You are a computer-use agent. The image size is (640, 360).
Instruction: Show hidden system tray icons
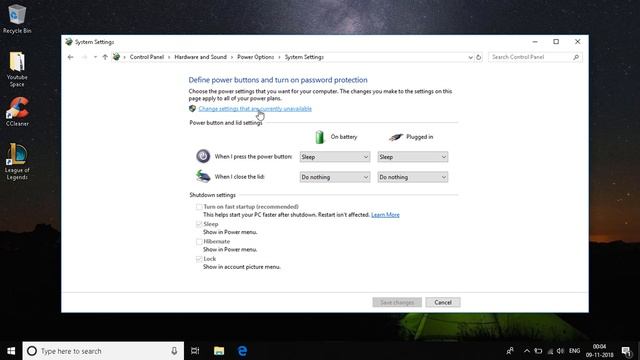click(x=527, y=351)
